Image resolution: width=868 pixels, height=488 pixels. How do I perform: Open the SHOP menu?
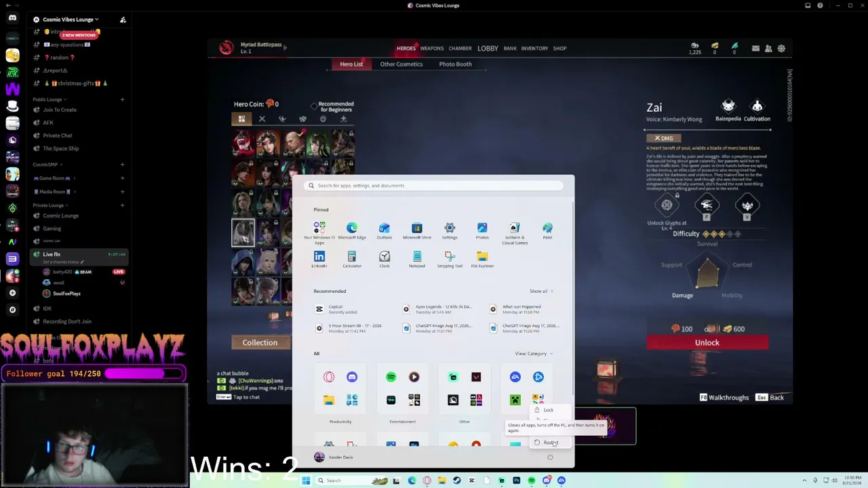click(559, 49)
